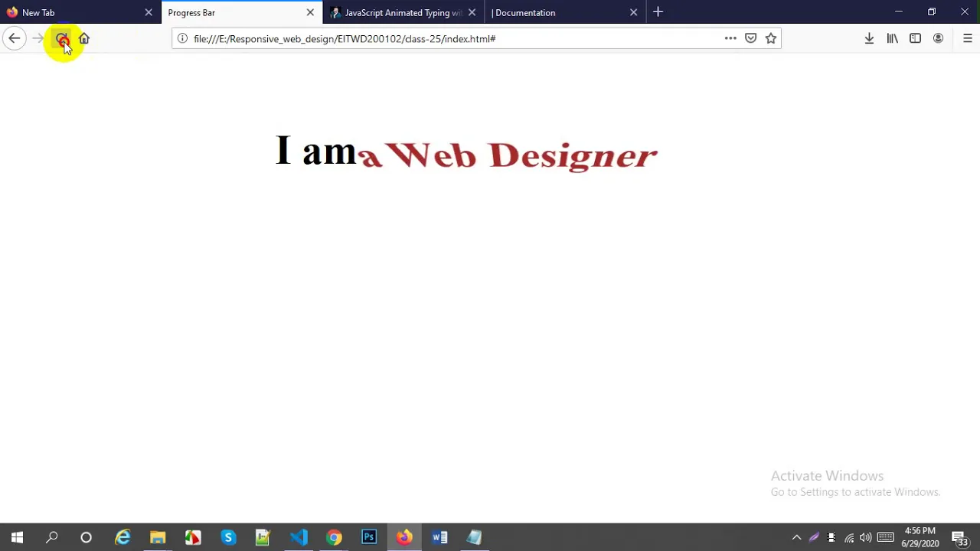Show hidden system tray icons
980x551 pixels.
pos(796,537)
